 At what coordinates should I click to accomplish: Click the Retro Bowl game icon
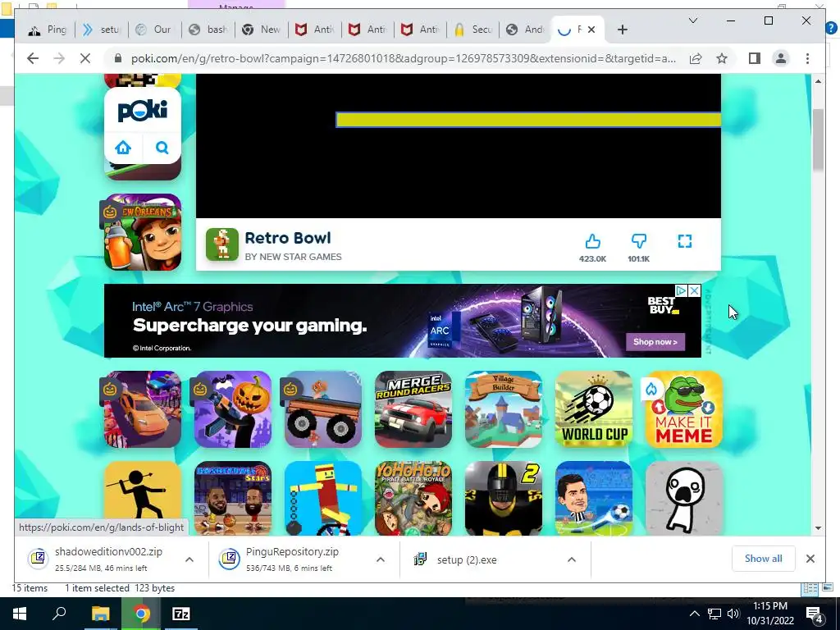(221, 244)
